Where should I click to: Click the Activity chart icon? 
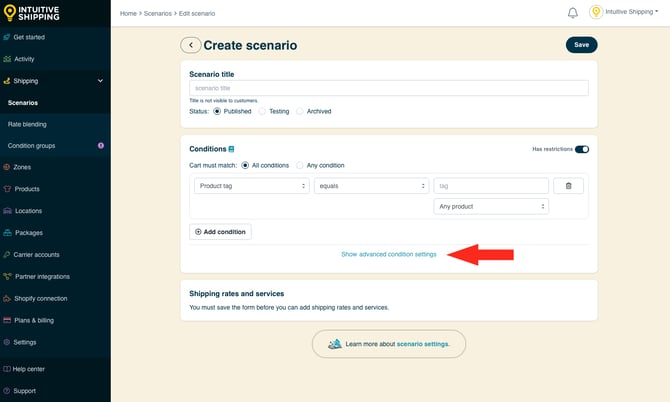point(7,59)
